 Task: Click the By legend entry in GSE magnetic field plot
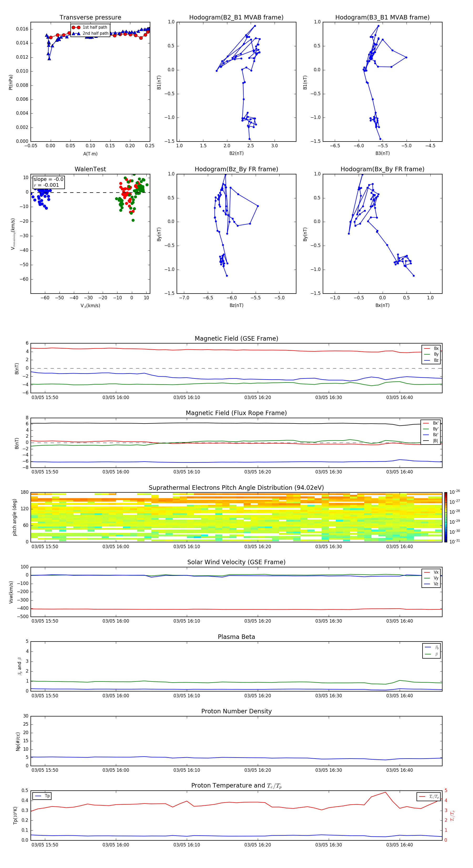pyautogui.click(x=431, y=354)
